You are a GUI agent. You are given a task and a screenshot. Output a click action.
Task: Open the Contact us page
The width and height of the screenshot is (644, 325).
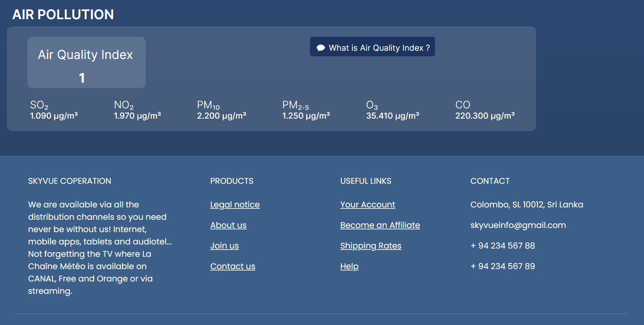point(233,266)
